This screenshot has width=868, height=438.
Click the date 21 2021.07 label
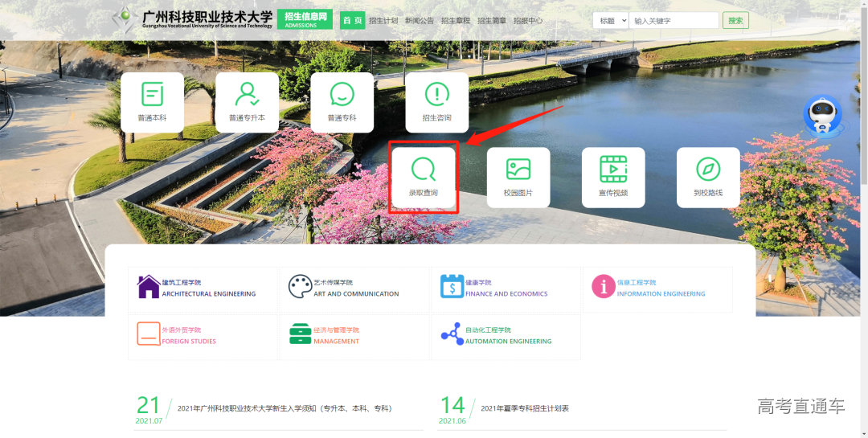pos(149,411)
